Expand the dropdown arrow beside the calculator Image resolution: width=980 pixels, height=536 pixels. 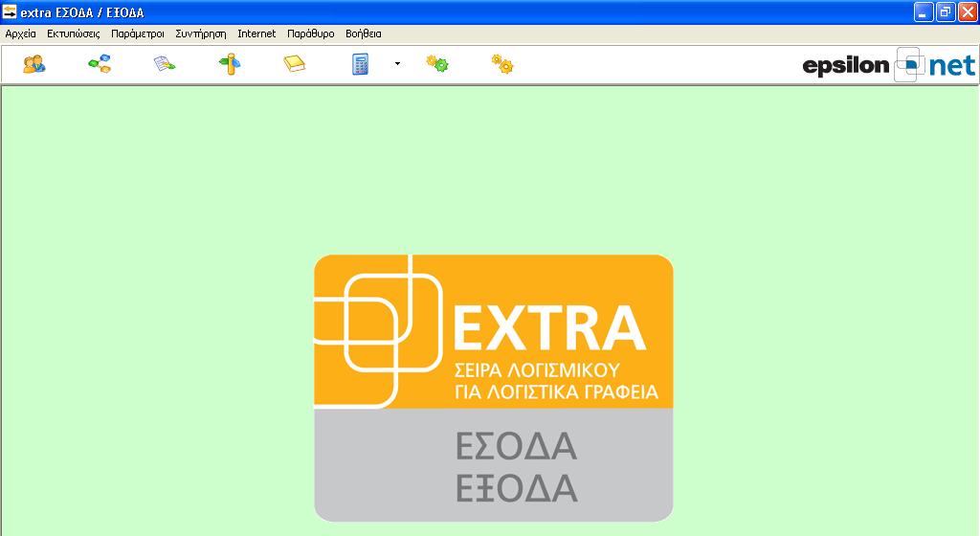(x=397, y=64)
